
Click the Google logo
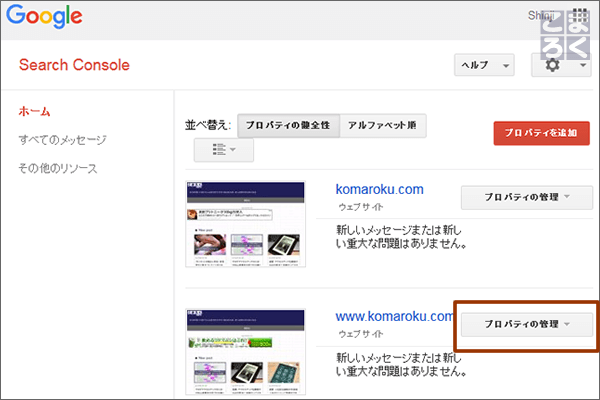pyautogui.click(x=44, y=17)
